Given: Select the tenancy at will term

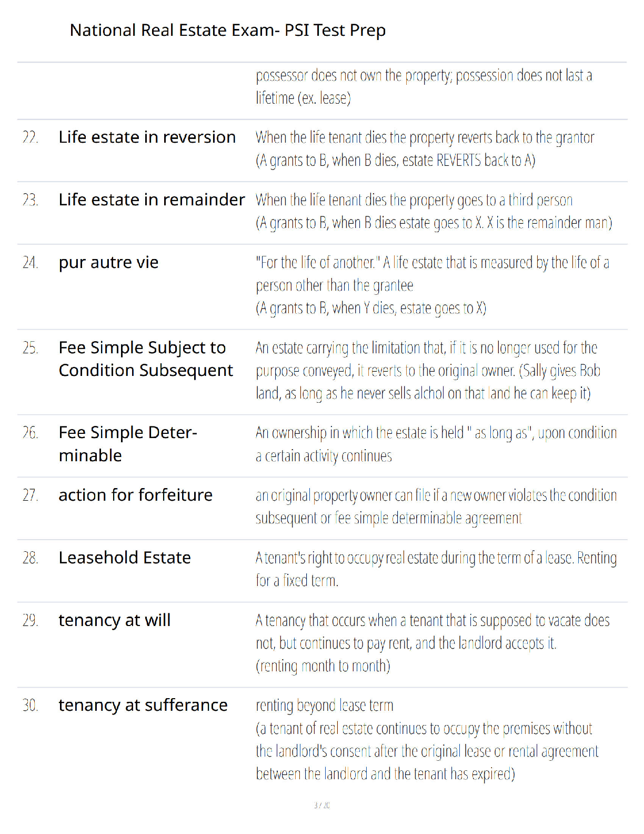Looking at the screenshot, I should [x=115, y=620].
